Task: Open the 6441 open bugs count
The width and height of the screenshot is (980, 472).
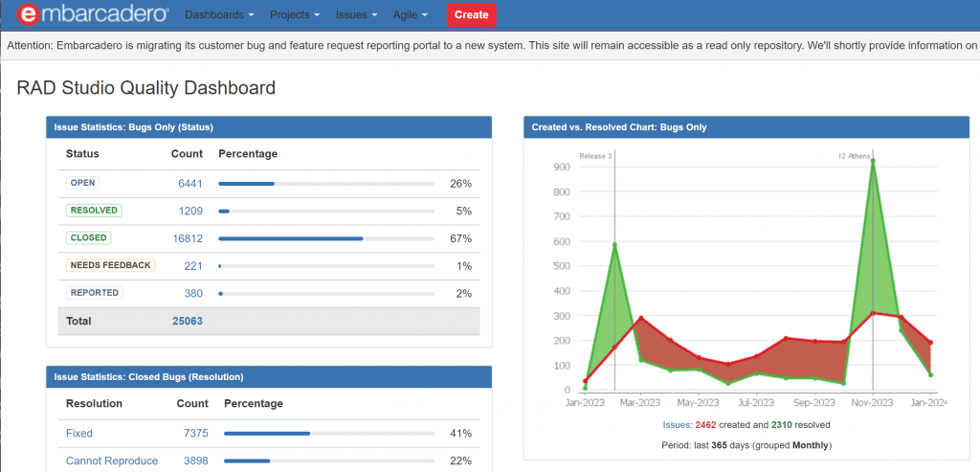Action: pyautogui.click(x=190, y=184)
